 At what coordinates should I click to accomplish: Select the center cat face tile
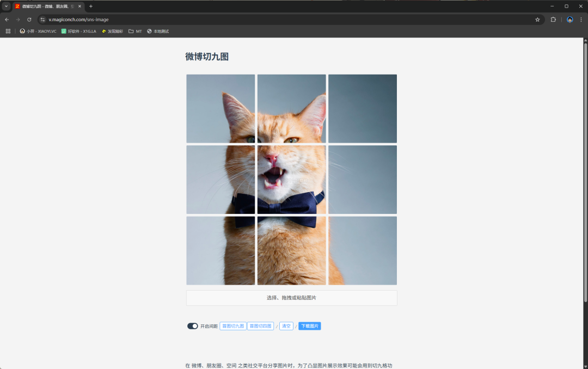click(x=291, y=180)
